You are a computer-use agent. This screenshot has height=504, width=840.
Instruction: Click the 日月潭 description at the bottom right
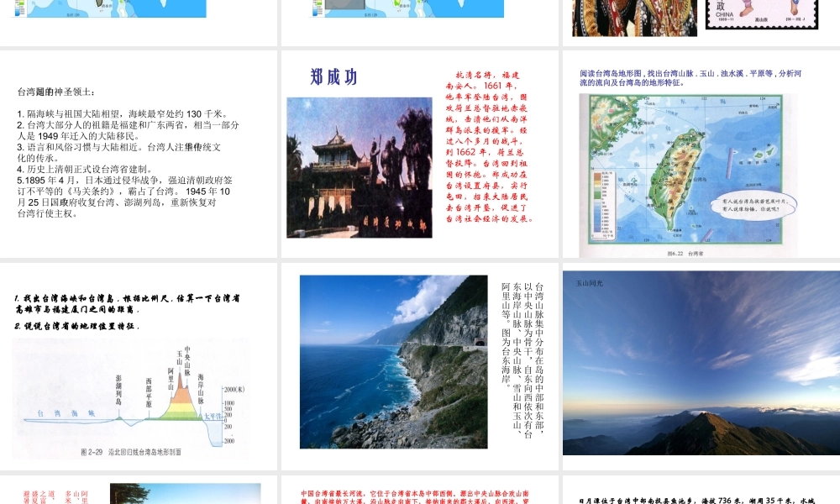tap(696, 501)
